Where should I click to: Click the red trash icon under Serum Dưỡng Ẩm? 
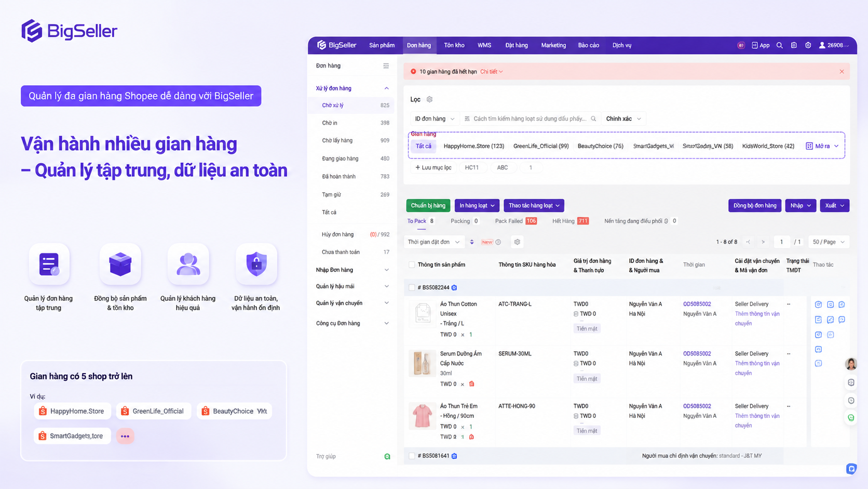(x=471, y=384)
